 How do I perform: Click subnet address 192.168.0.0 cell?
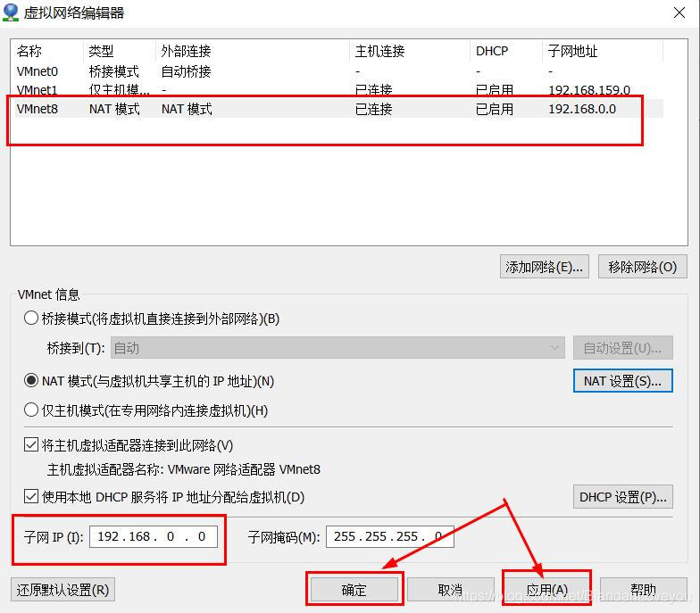coord(582,109)
